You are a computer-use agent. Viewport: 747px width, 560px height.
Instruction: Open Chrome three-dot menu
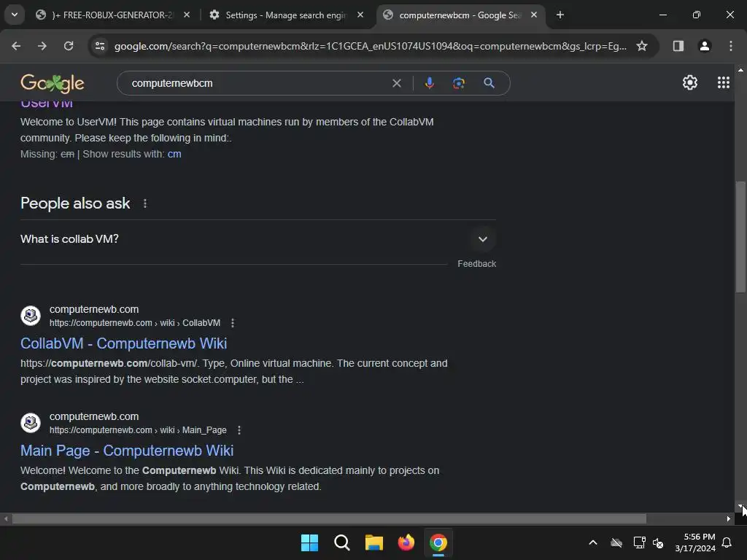coord(731,46)
